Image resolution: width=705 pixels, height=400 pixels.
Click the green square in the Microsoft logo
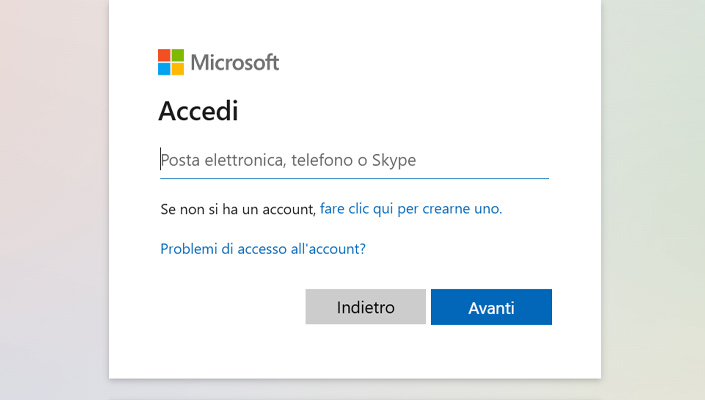pos(178,55)
